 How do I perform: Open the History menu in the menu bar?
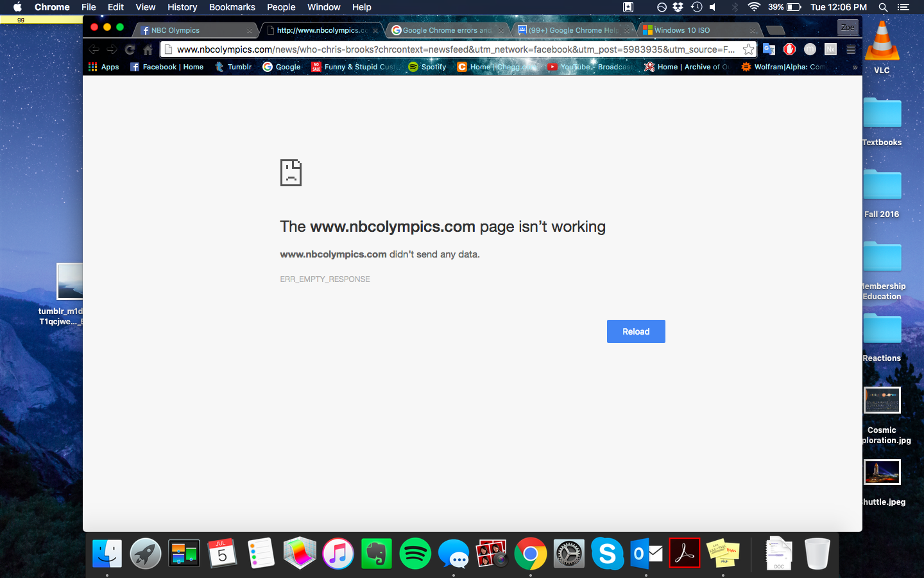(182, 7)
